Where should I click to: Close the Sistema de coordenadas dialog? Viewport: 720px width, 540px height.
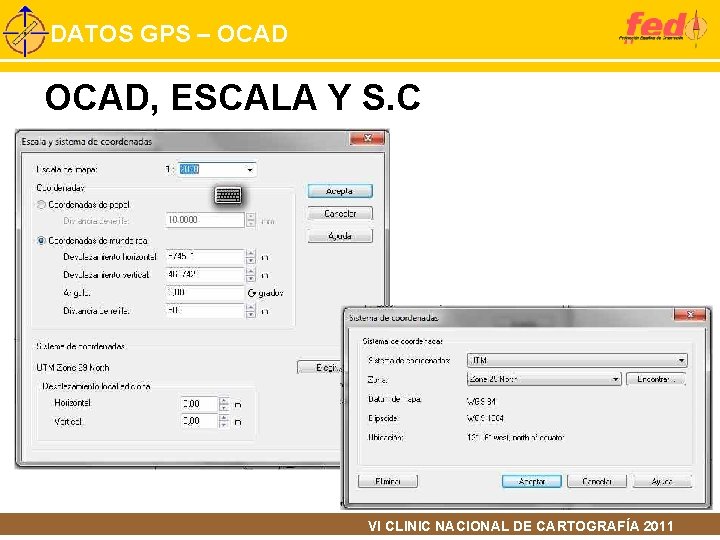click(690, 315)
